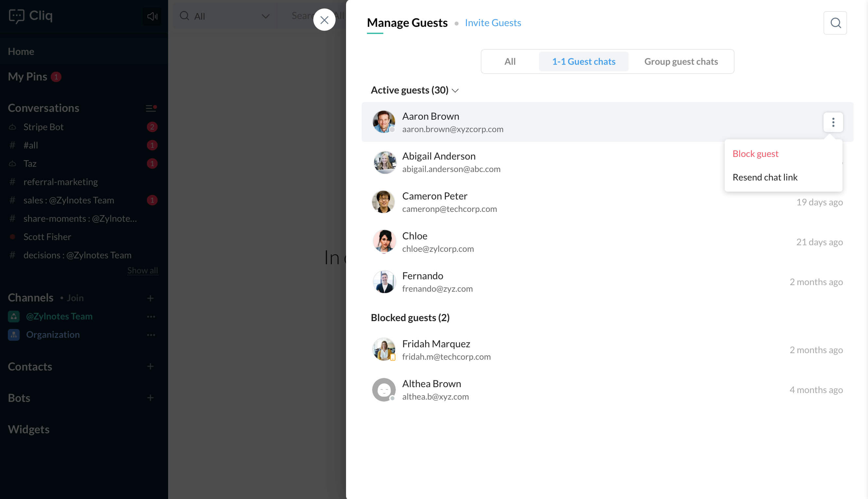Click the Blocked guests (2) heading
The height and width of the screenshot is (499, 868).
click(x=410, y=318)
